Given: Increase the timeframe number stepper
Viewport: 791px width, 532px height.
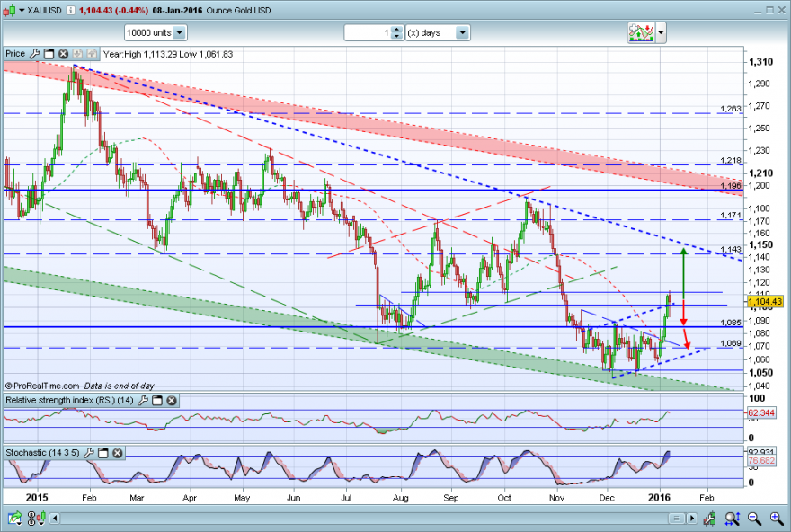Looking at the screenshot, I should [x=397, y=30].
